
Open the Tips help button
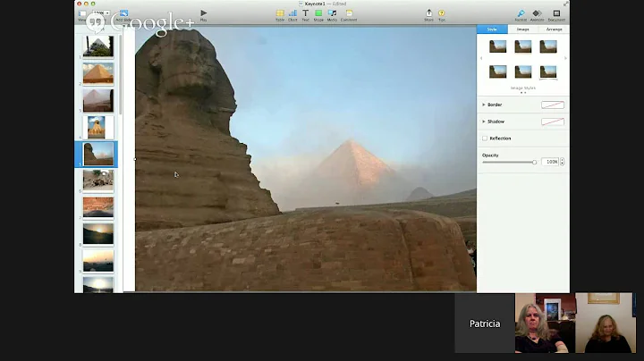(x=442, y=15)
